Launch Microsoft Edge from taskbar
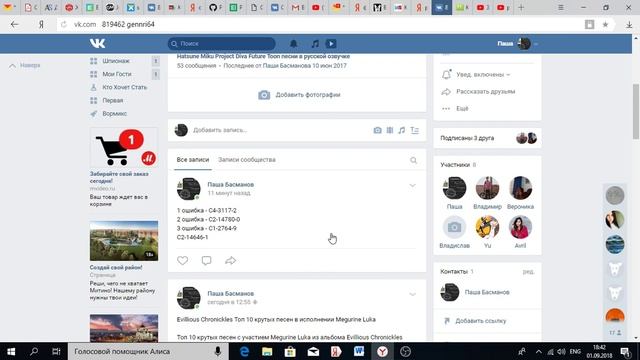The image size is (640, 360). click(244, 351)
